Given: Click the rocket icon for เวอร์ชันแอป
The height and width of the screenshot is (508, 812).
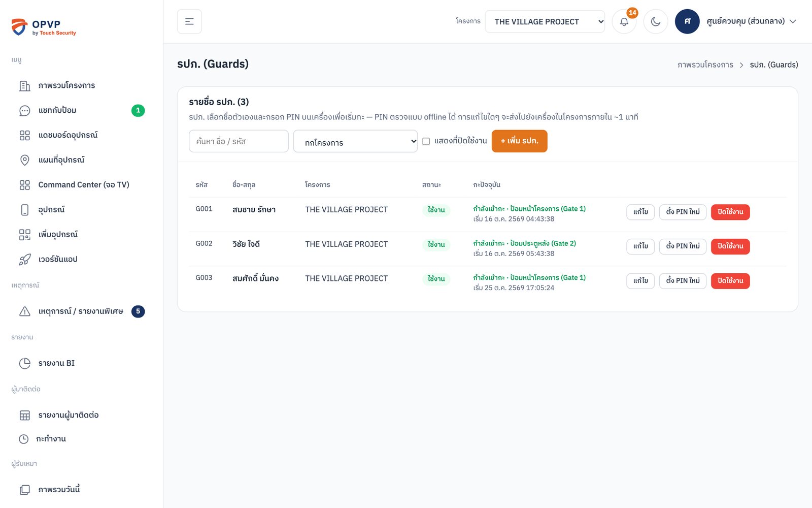Looking at the screenshot, I should [24, 260].
